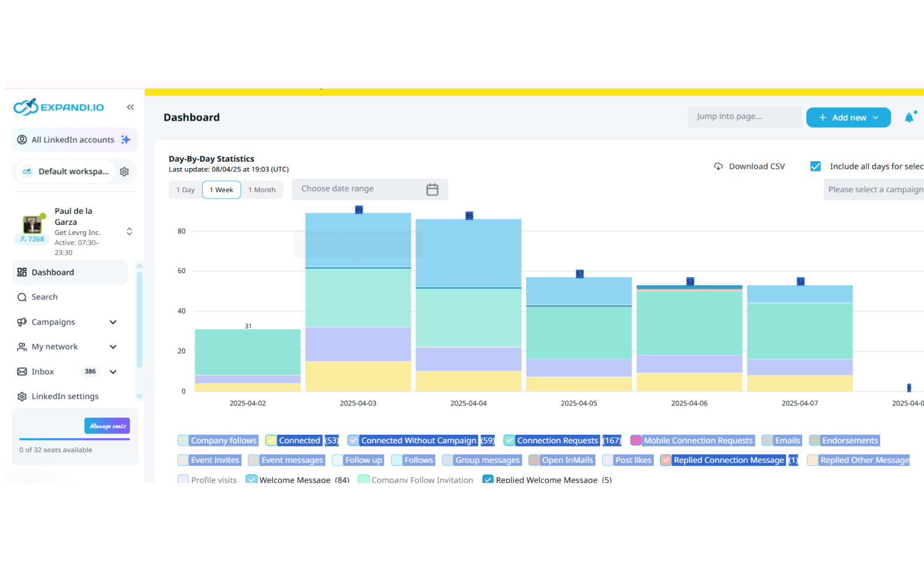Click the sparkle icon beside All LinkedIn accounts
Screen dimensions: 924x563
click(125, 139)
